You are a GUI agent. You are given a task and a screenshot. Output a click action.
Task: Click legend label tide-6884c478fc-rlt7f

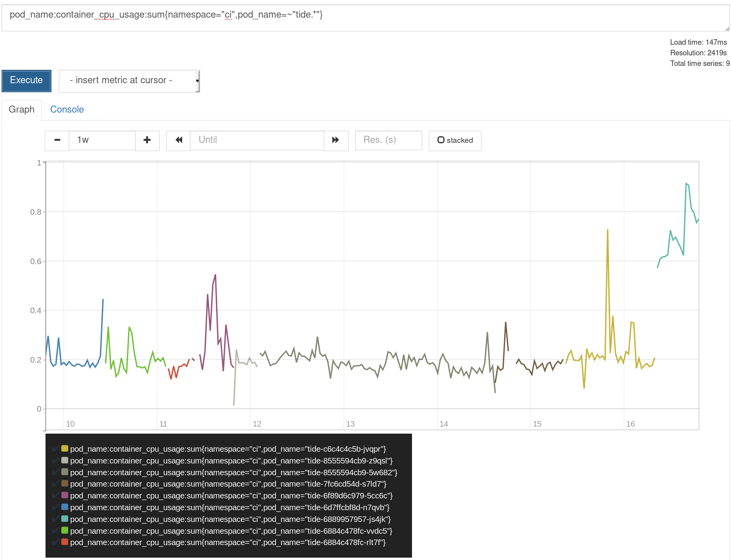click(228, 542)
